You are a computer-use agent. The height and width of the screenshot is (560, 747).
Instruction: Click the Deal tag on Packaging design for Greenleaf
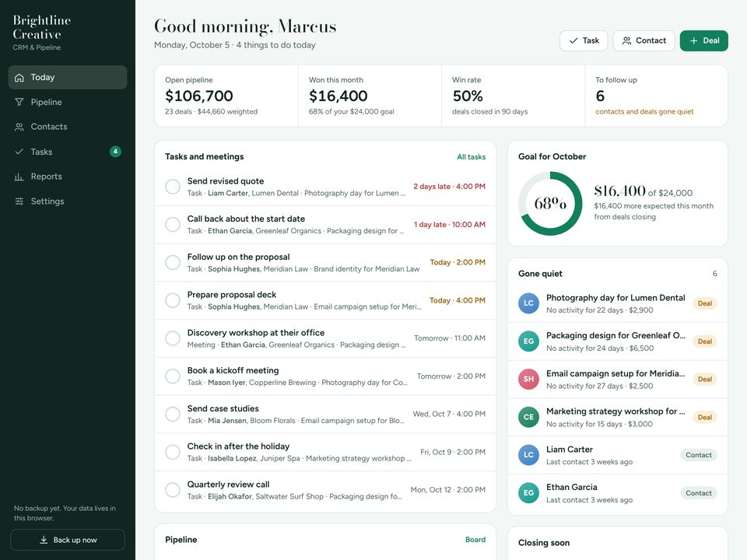click(x=705, y=341)
